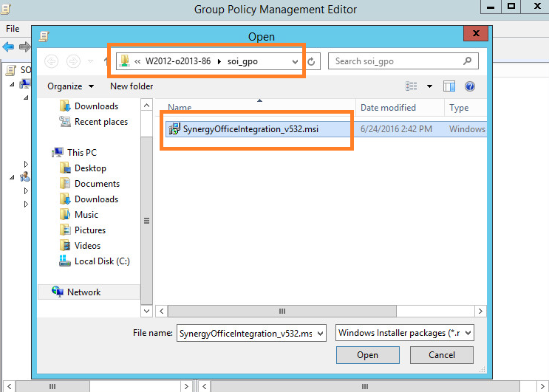Maximize the Group Policy Management Editor window
Image resolution: width=549 pixels, height=392 pixels.
tap(511, 7)
